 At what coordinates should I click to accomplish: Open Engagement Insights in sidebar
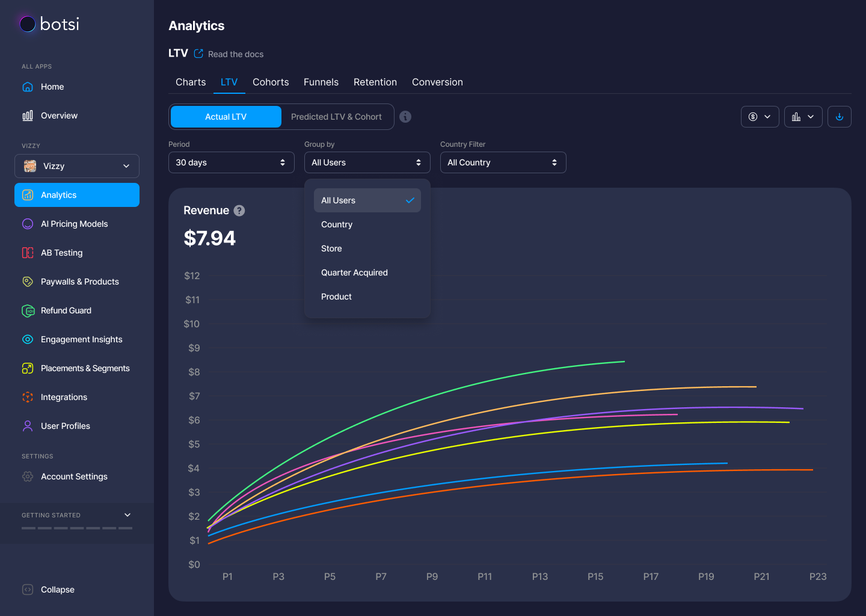(81, 339)
